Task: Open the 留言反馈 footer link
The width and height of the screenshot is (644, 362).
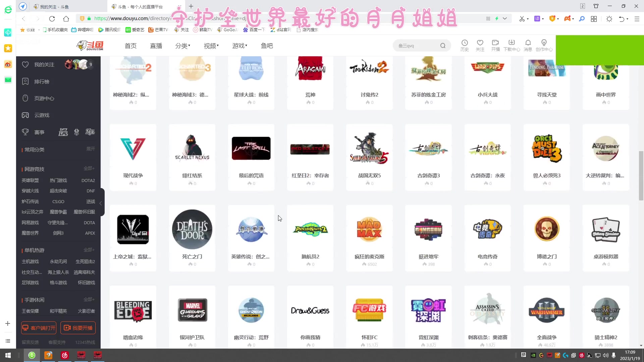Action: [30, 342]
